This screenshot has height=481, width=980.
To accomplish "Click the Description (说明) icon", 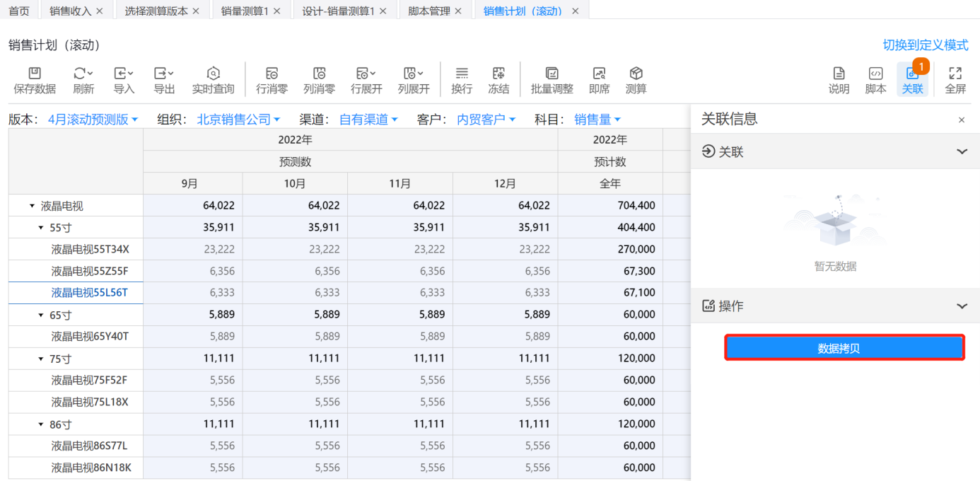I will click(x=839, y=74).
